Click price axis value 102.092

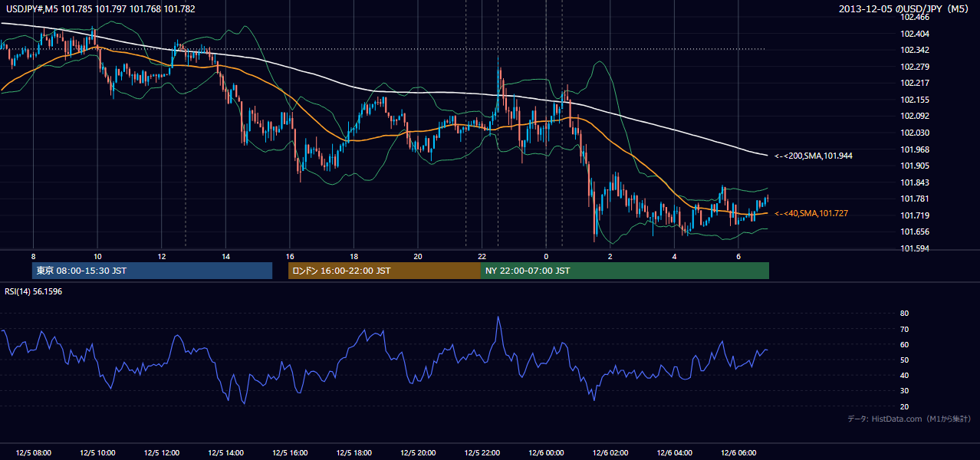[914, 116]
